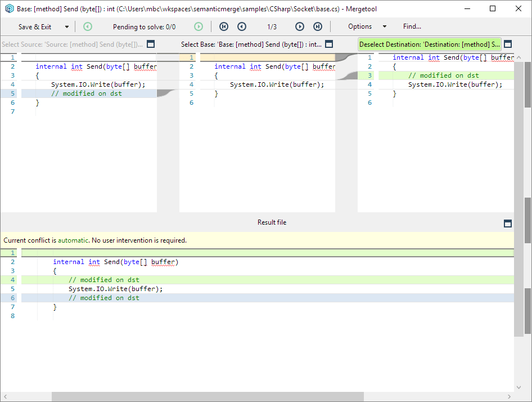
Task: Click the horizontal scrollbar left arrow
Action: 5,396
